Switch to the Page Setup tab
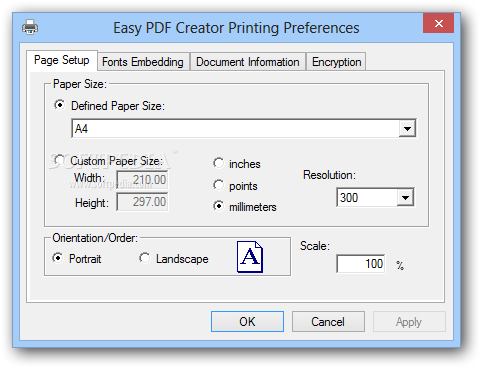 pos(62,60)
